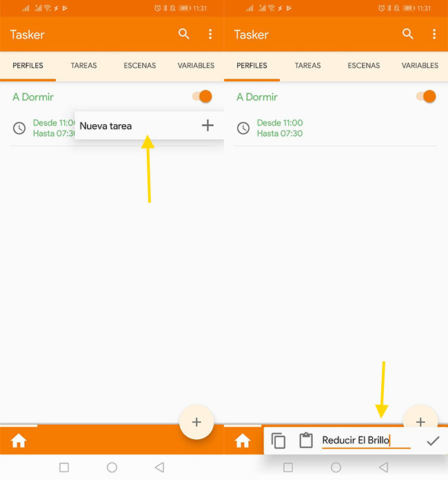Tap the clock icon in right profile row

(x=243, y=128)
